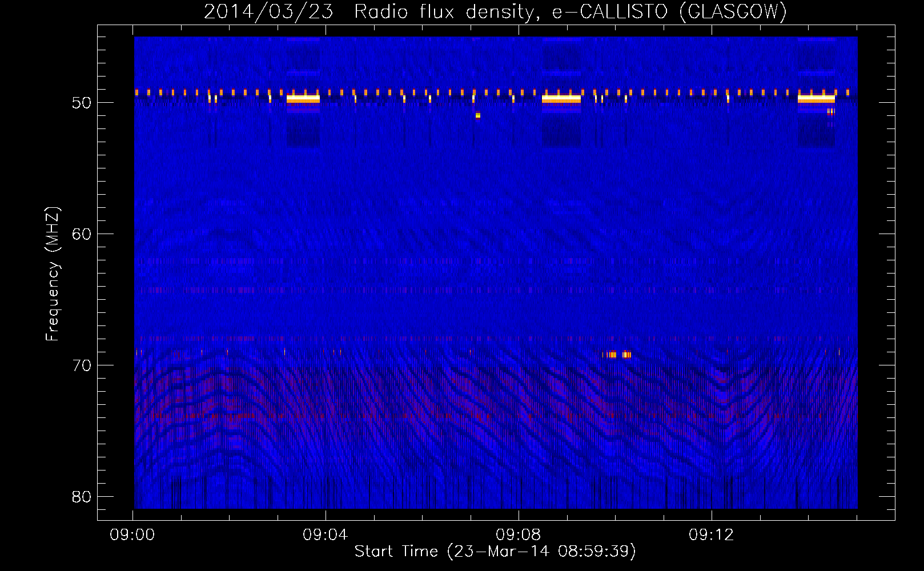Click the plot title mentioning e-CALLISTO (GLASGOW)
Image resolution: width=924 pixels, height=571 pixels.
coord(495,11)
